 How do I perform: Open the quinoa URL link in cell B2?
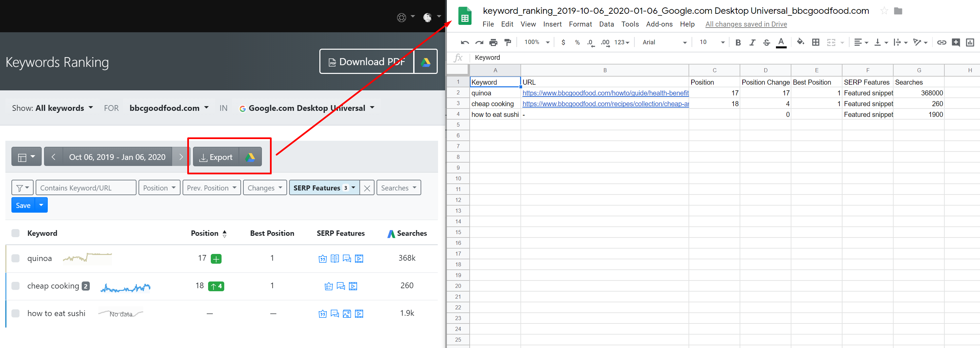[605, 93]
